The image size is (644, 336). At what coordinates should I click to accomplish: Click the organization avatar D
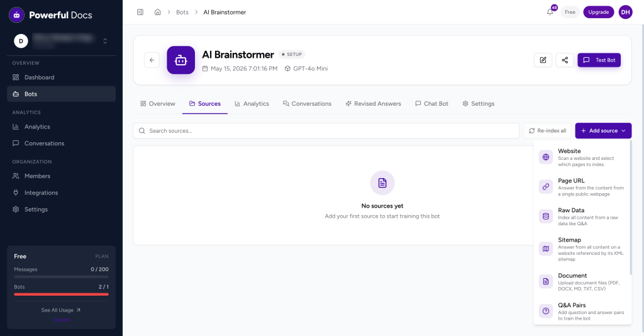[x=21, y=41]
